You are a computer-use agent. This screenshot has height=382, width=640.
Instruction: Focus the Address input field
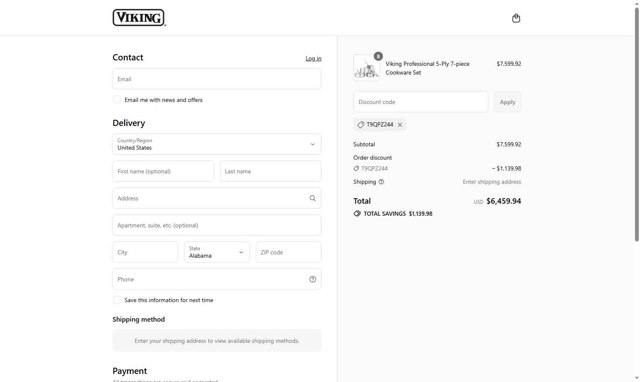(217, 198)
